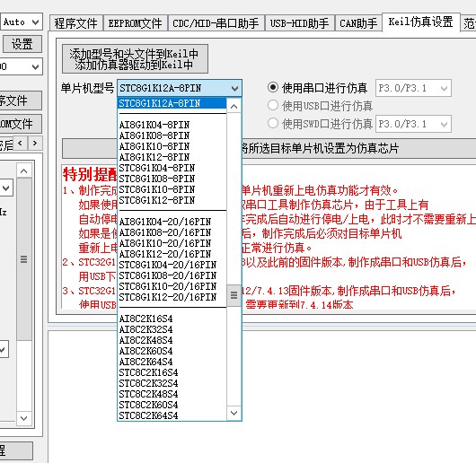Choose AI8C2K16S4 in the list
This screenshot has width=476, height=463.
click(x=172, y=319)
